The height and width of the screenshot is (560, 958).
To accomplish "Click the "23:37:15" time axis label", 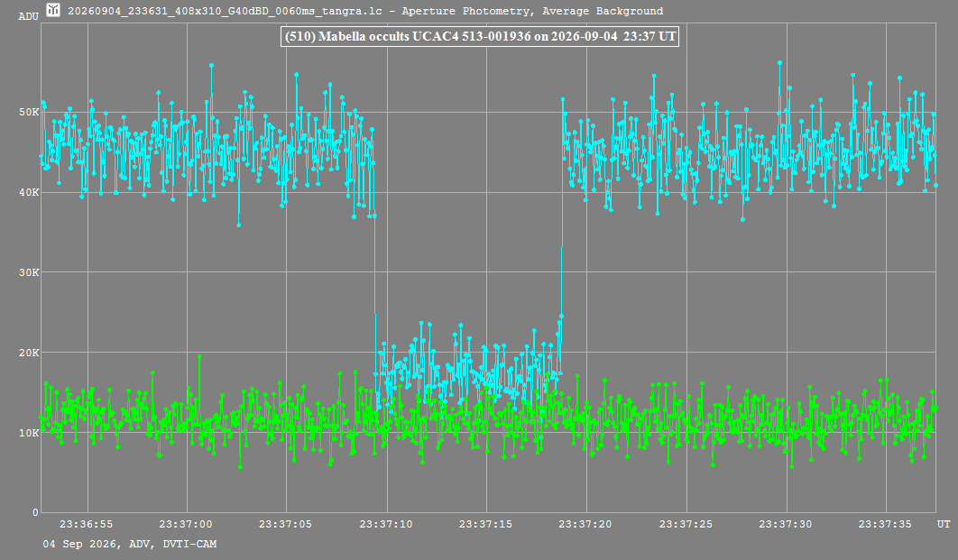I will [485, 524].
